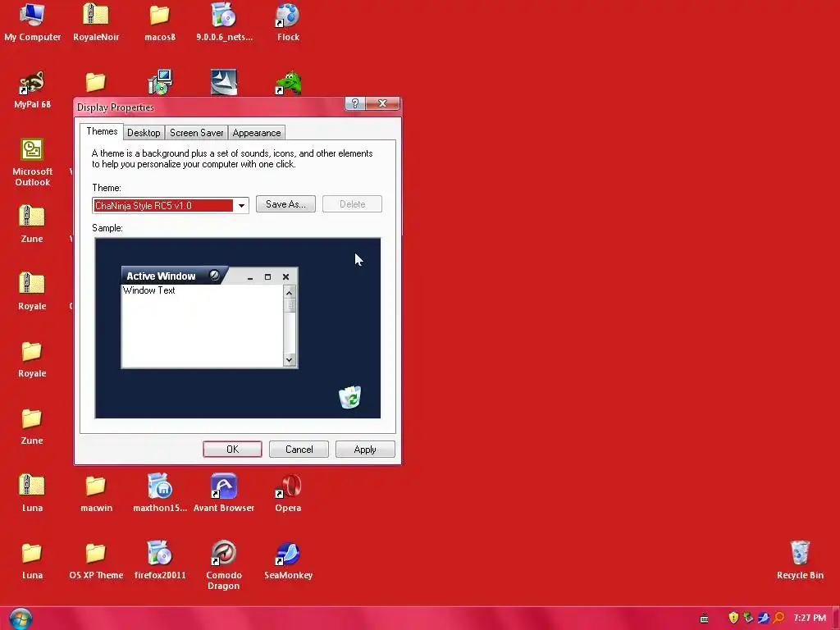The image size is (840, 630).
Task: Click the Safely Remove Hardware tray icon
Action: 748,618
